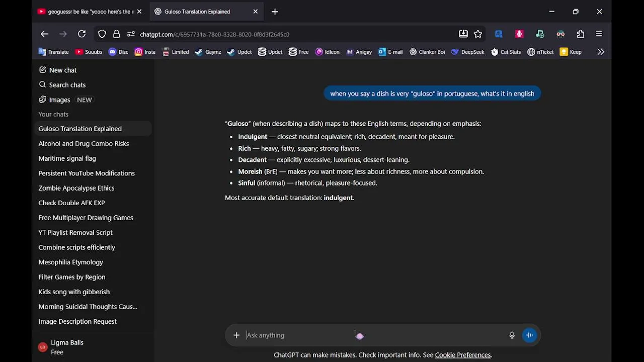Collapse the Your chats section header

53,114
